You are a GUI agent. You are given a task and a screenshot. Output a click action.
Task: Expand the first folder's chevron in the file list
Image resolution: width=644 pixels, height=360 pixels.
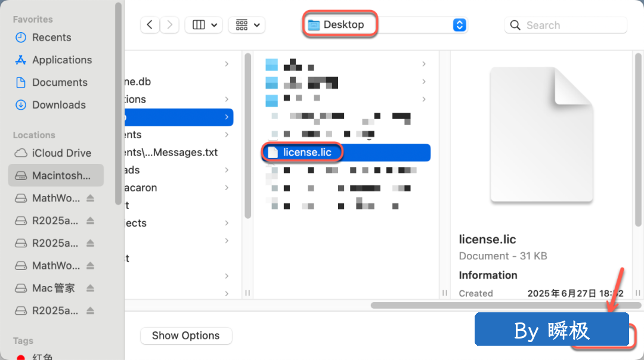[x=423, y=64]
